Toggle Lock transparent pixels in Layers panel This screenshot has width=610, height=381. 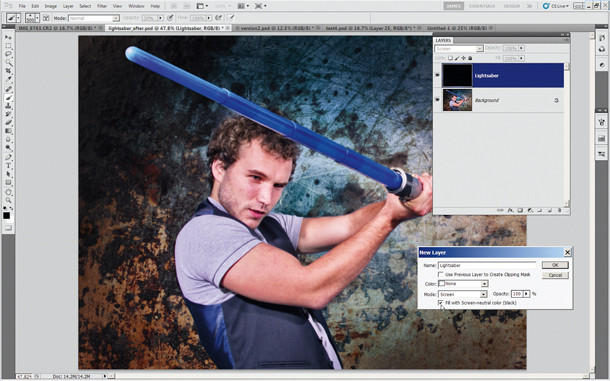450,58
